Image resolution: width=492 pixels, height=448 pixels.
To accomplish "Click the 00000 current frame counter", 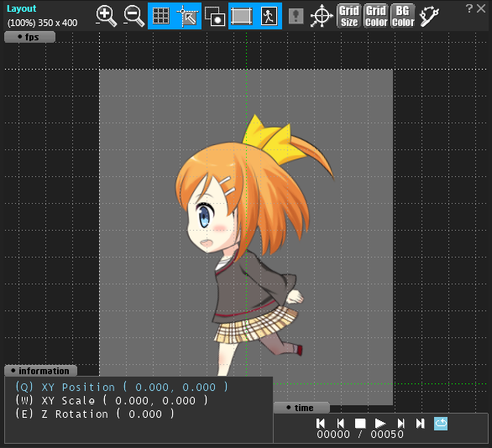I will [x=333, y=435].
